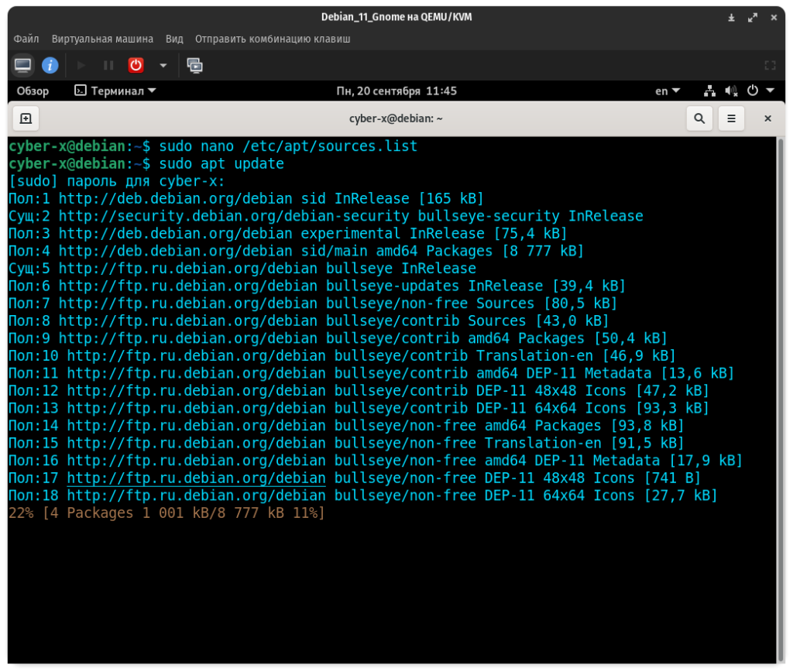
Task: Open the terminal hamburger menu
Action: click(731, 118)
